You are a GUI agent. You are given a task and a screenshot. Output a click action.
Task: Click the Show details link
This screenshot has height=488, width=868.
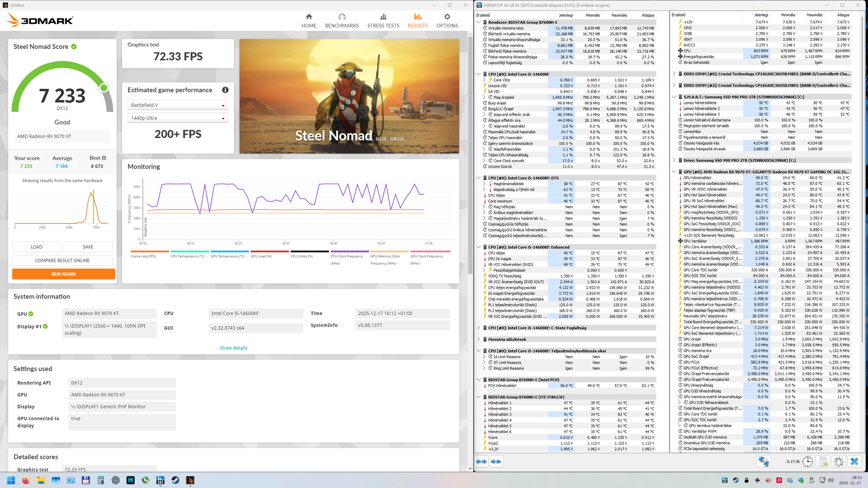pos(233,348)
